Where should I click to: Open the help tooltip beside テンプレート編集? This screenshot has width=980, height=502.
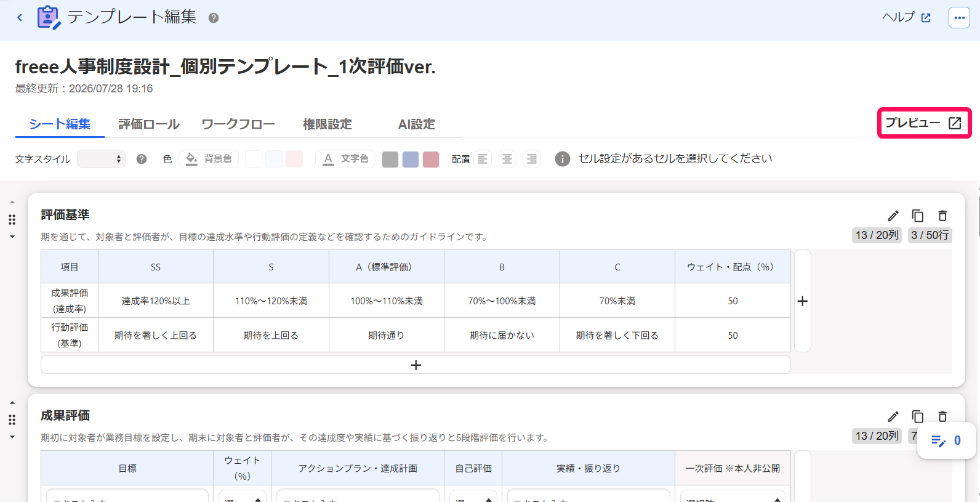tap(214, 18)
